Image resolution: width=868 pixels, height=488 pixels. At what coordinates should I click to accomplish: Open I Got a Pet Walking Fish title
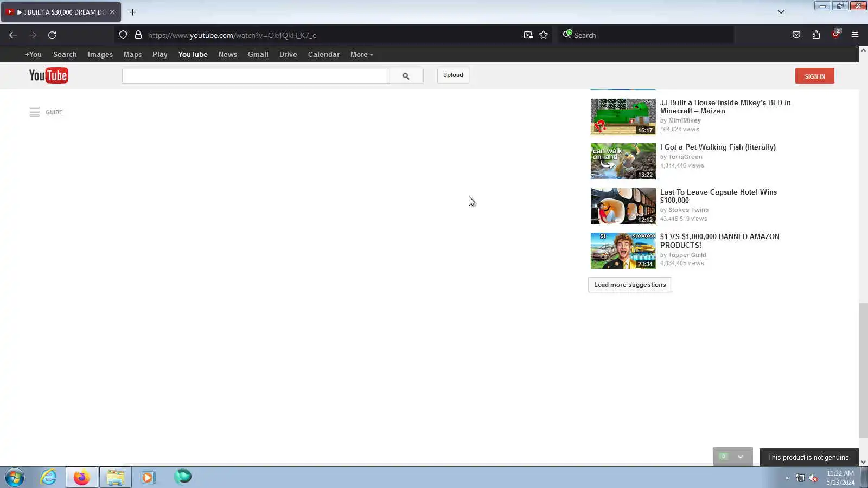718,147
